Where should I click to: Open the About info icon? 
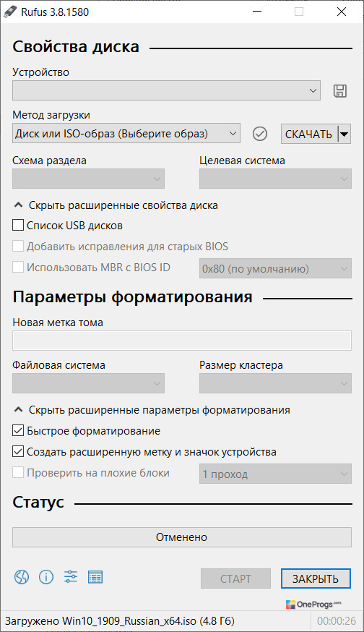click(x=46, y=577)
